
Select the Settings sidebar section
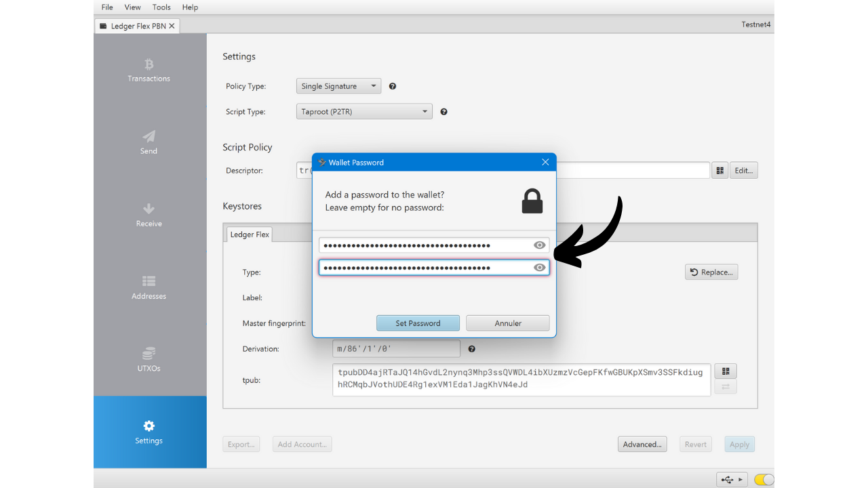pyautogui.click(x=149, y=432)
